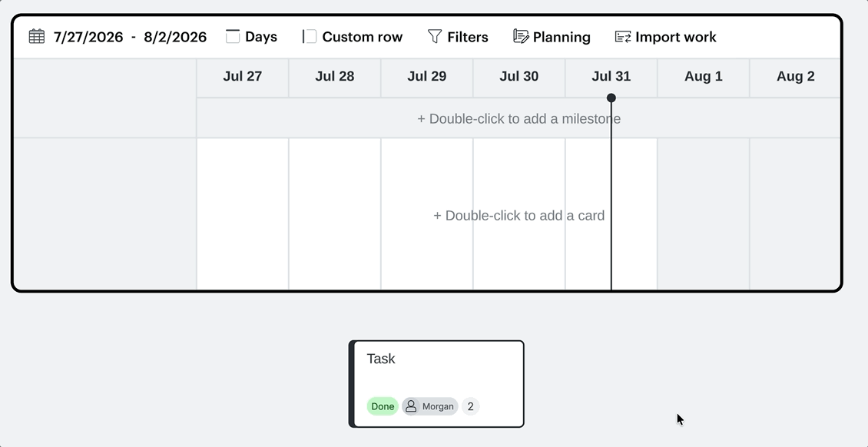Open the Days timescale dropdown
Screen dimensions: 868x447
coord(252,37)
